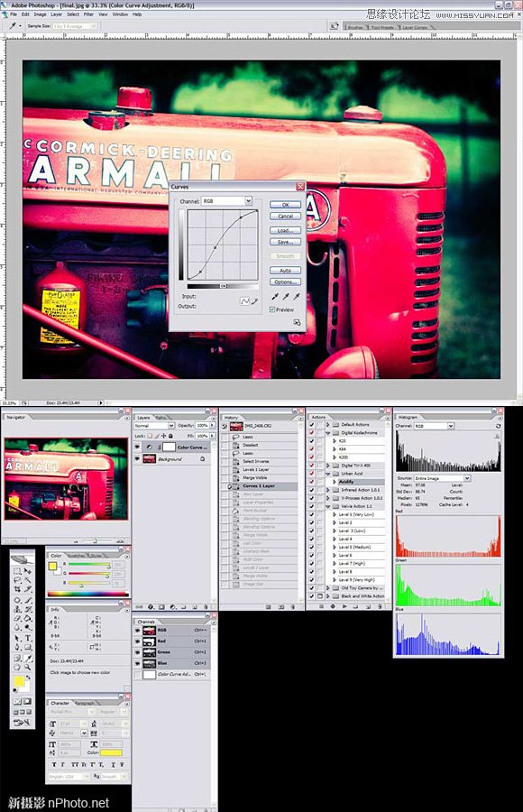
Task: Select the History Brush tool
Action: pos(27,609)
